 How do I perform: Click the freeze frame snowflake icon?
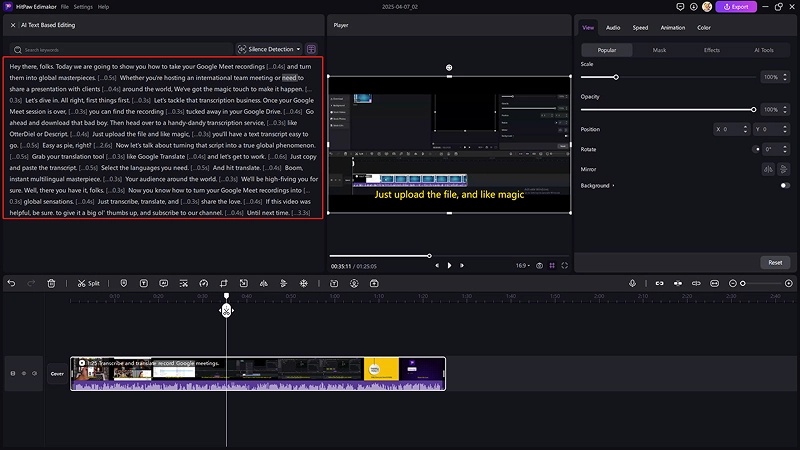(x=303, y=283)
